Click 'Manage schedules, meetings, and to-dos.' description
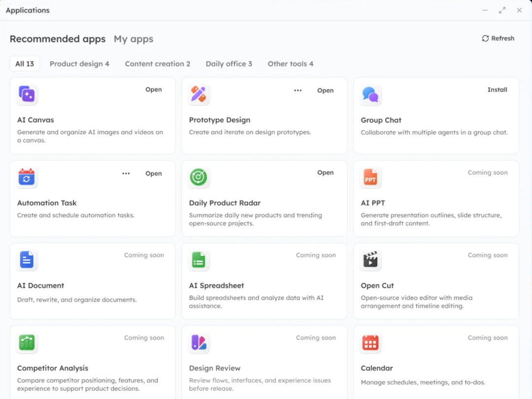Screen dimensions: 532x399 [423, 382]
